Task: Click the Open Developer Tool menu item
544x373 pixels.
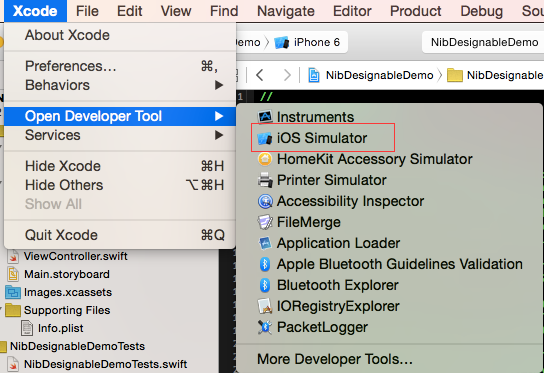Action: coord(120,116)
